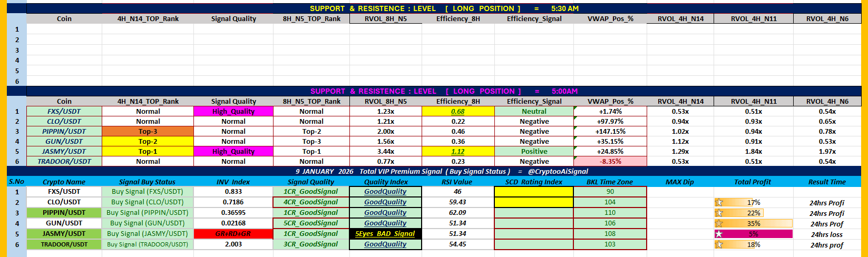Select the Result Time column header
This screenshot has height=257, width=868.
point(827,182)
